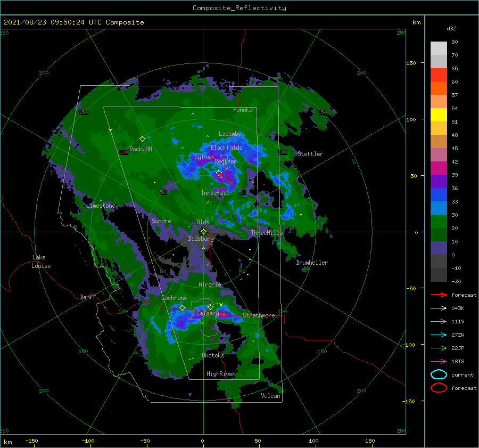This screenshot has width=479, height=448.
Task: Click the Composite_Reflectivity title
Action: [x=240, y=8]
